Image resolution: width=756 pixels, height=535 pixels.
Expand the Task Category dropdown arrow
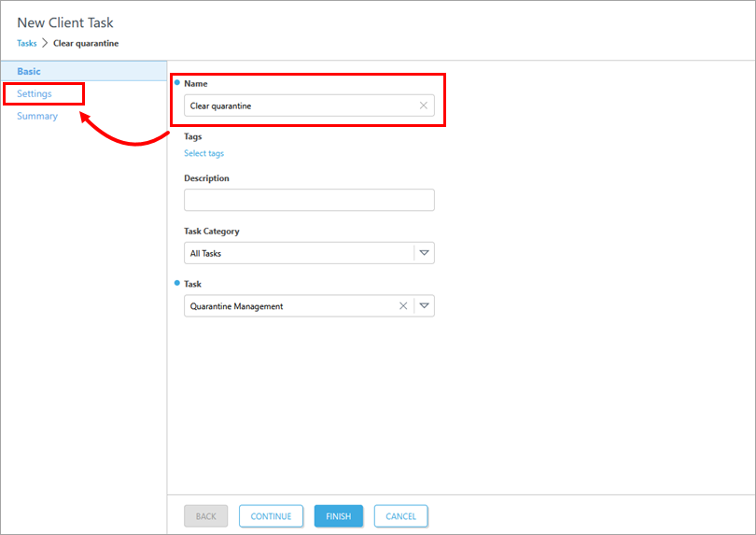click(424, 253)
